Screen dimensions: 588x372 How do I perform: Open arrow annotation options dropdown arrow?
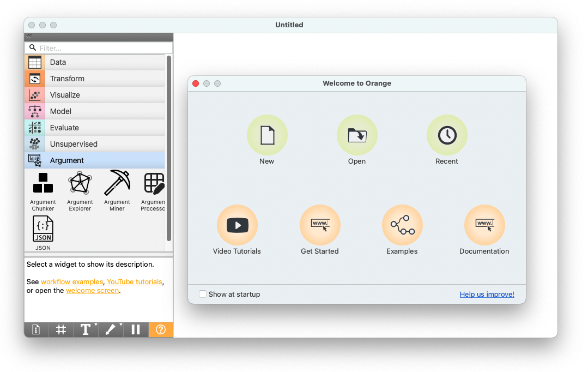121,325
